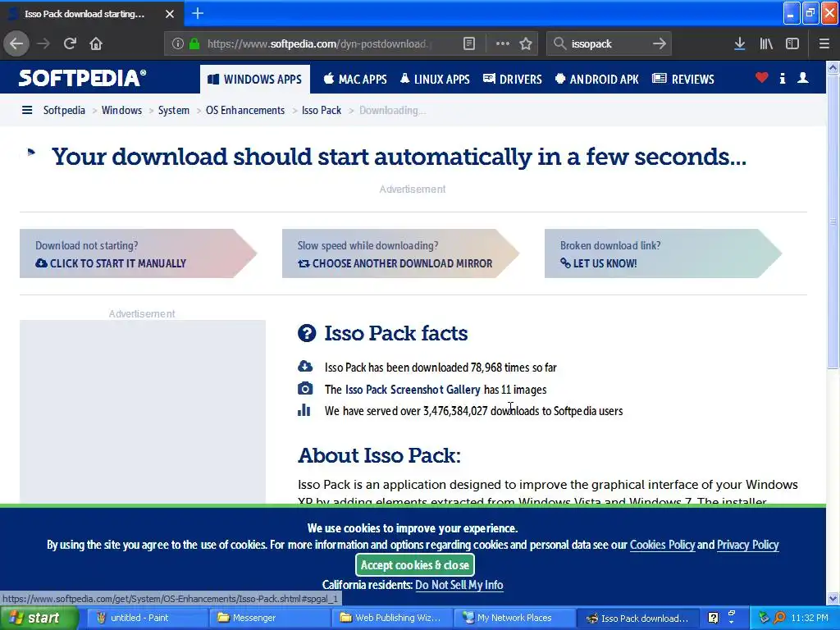
Task: Click to start the download manually
Action: point(138,253)
